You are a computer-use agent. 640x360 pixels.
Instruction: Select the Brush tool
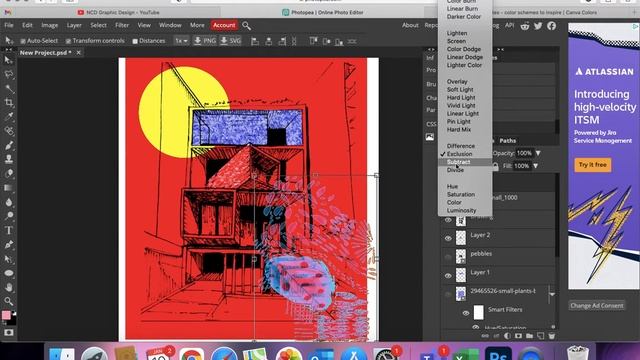(9, 145)
